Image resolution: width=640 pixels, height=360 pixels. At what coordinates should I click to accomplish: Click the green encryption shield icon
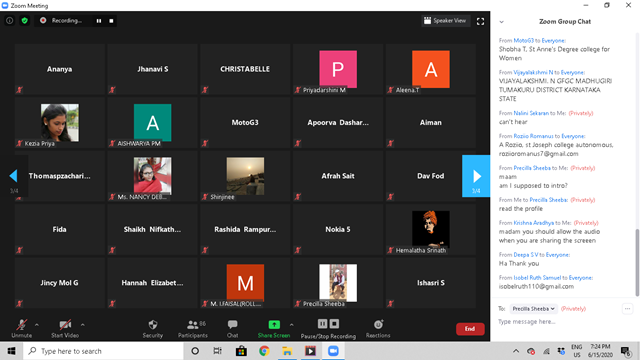click(x=24, y=20)
